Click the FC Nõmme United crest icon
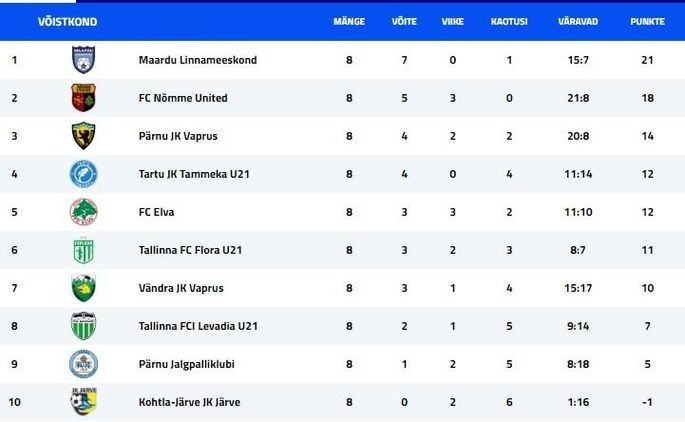Image resolution: width=685 pixels, height=422 pixels. pyautogui.click(x=83, y=97)
